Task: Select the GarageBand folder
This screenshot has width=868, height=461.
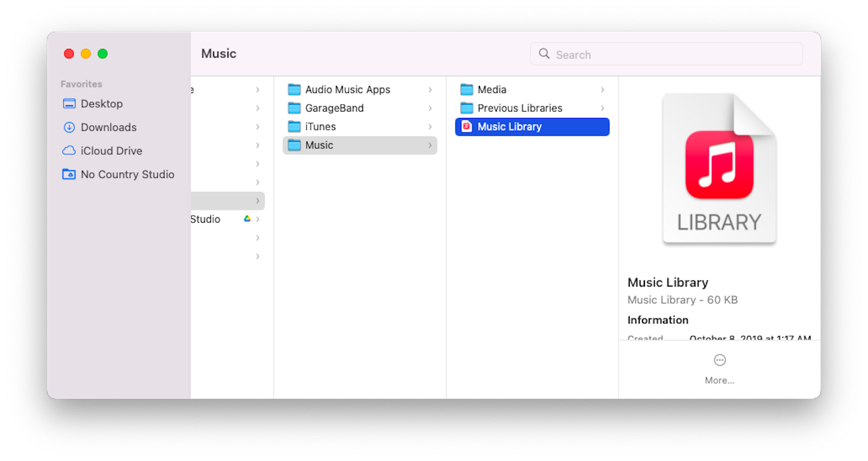Action: click(334, 108)
